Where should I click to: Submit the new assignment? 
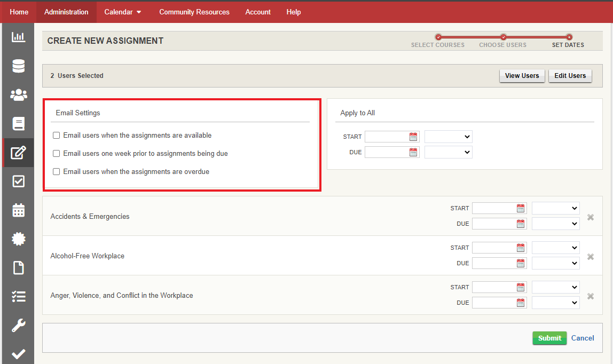(549, 338)
